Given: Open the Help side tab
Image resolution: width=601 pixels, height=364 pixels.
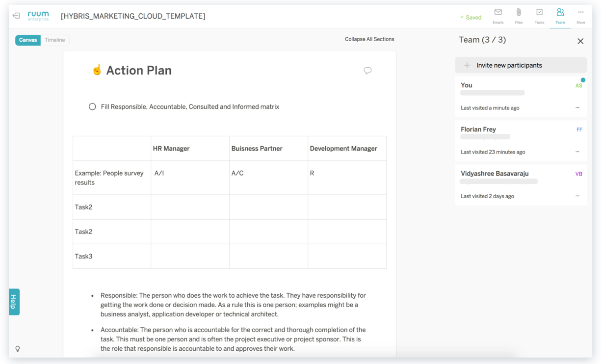Looking at the screenshot, I should [x=14, y=302].
